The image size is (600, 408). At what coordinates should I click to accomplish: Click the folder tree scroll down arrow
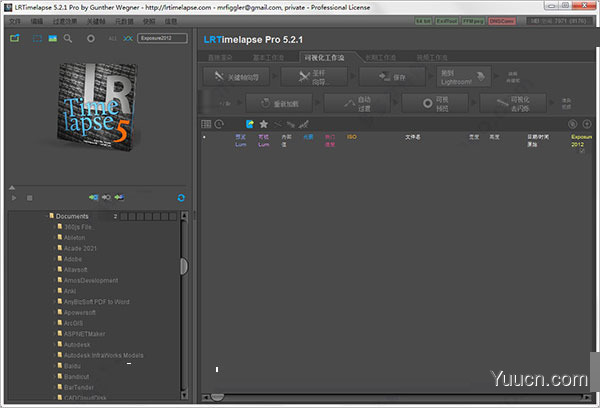(x=184, y=395)
